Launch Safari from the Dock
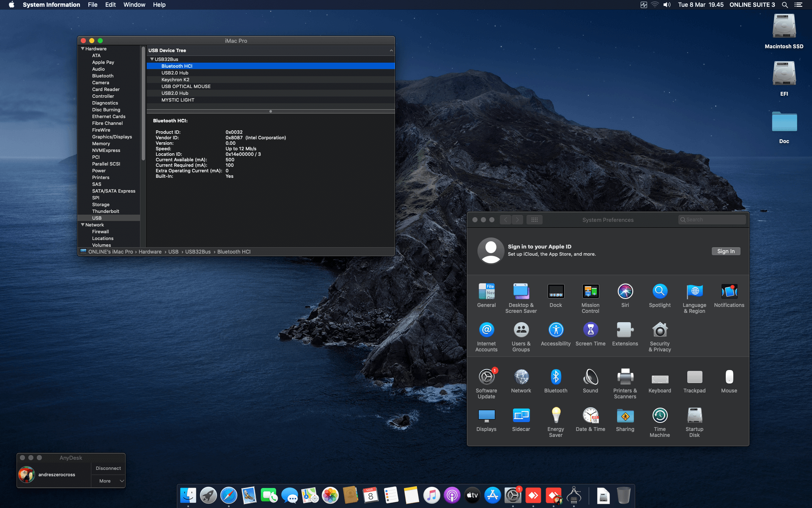This screenshot has width=812, height=508. 229,495
